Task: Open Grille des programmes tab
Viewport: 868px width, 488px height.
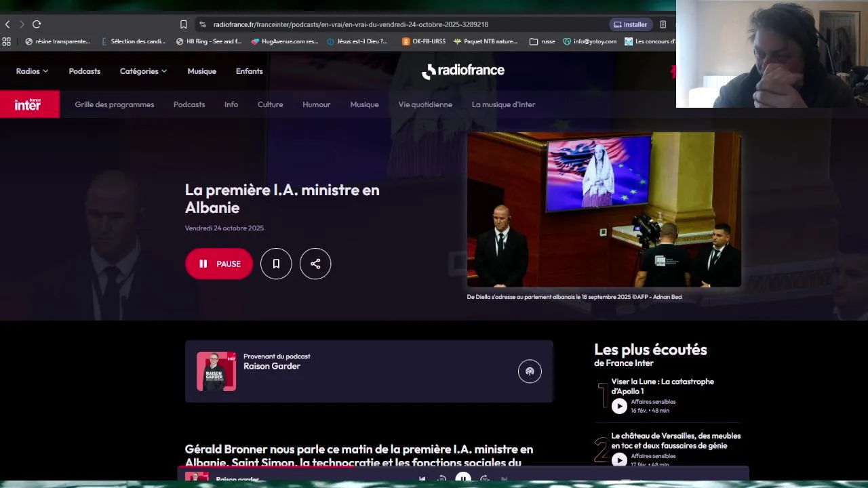Action: 115,104
